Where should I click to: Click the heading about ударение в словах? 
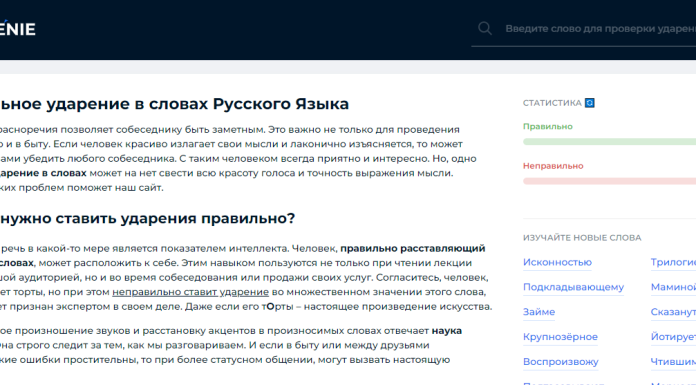[174, 104]
